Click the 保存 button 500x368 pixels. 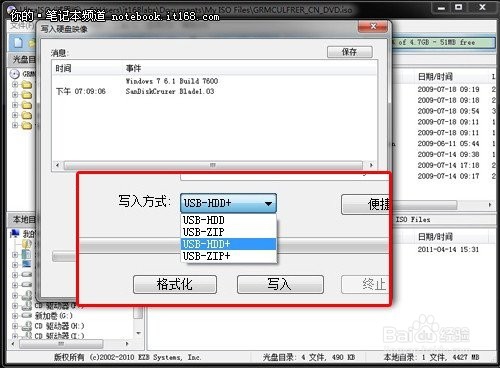pyautogui.click(x=350, y=52)
